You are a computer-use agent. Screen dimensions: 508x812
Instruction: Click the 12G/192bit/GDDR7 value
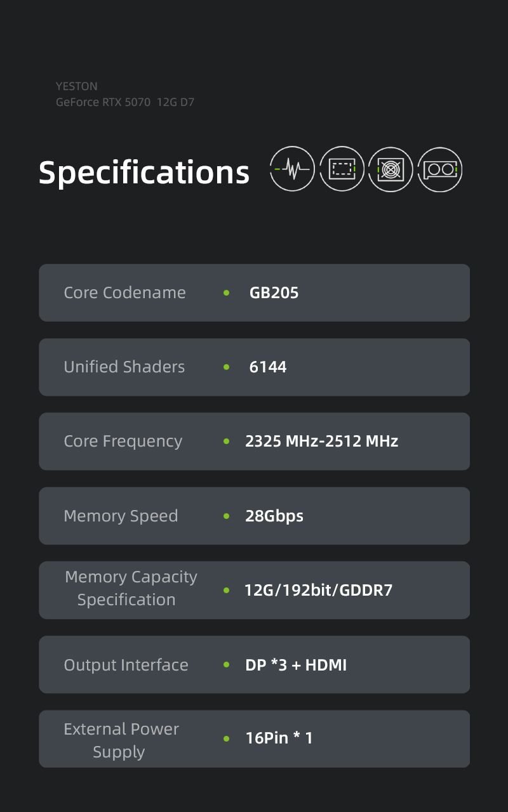coord(318,591)
